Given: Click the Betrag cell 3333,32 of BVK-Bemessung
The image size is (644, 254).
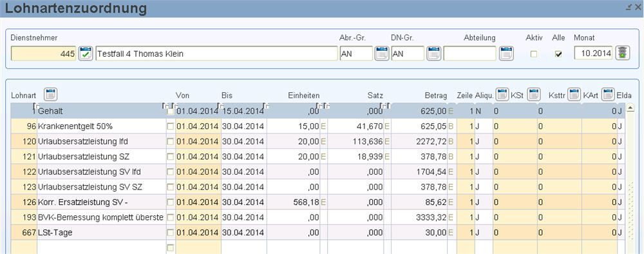Looking at the screenshot, I should coord(419,217).
